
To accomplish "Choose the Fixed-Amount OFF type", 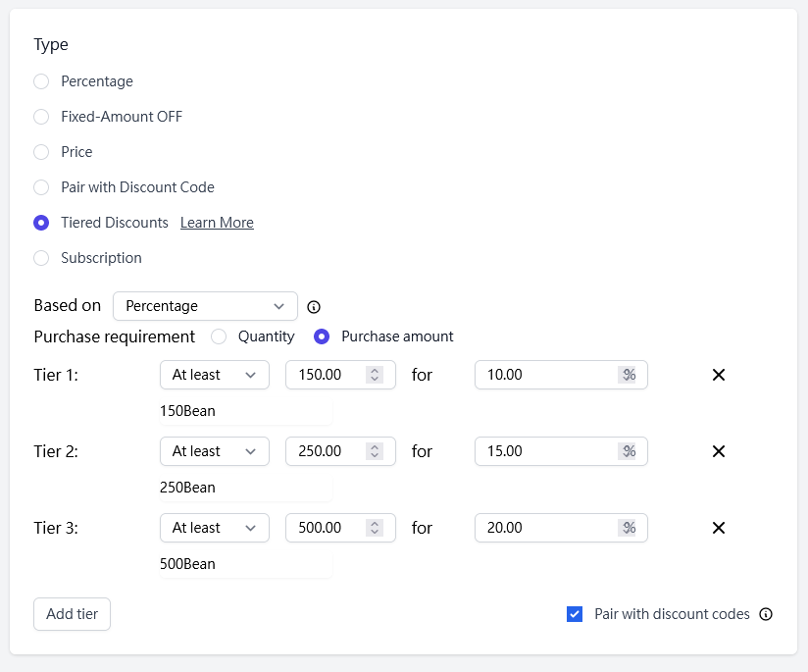I will pos(41,117).
